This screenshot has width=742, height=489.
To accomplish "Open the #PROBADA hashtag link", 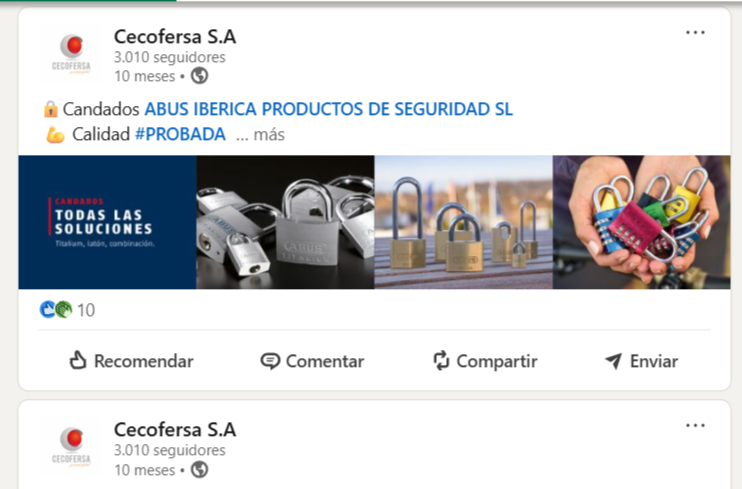I will point(180,134).
